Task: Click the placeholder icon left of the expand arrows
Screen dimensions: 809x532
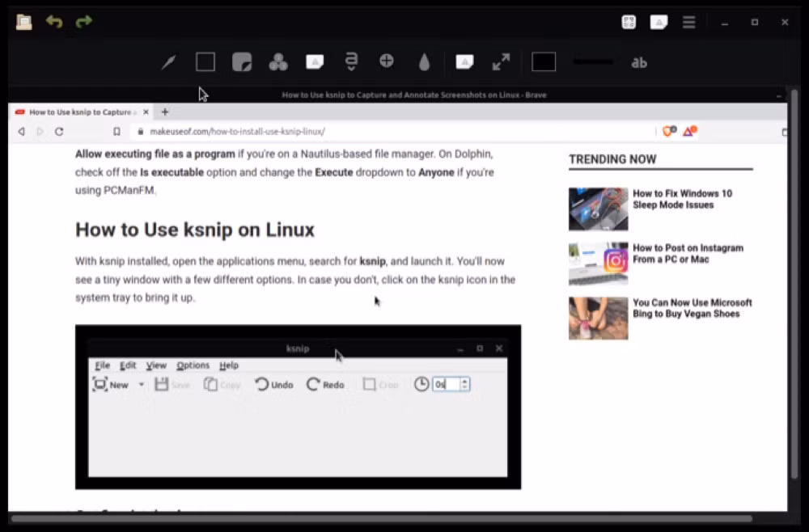Action: coord(465,62)
